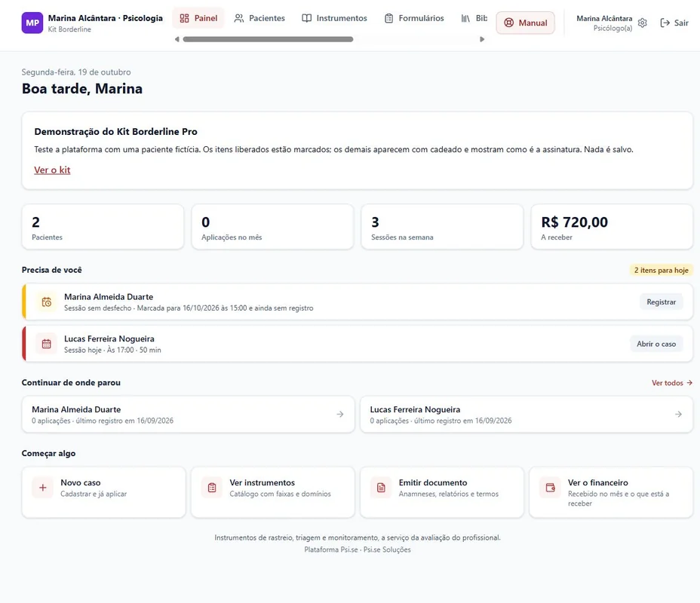Click clipboard icon for Ver instrumentos

[212, 488]
